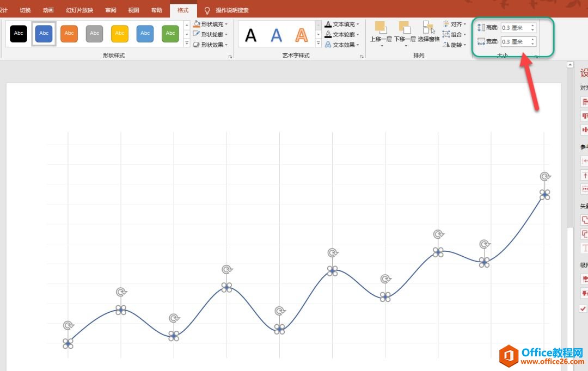This screenshot has height=371, width=588.
Task: Select the yellow Abc shape style
Action: pyautogui.click(x=120, y=33)
